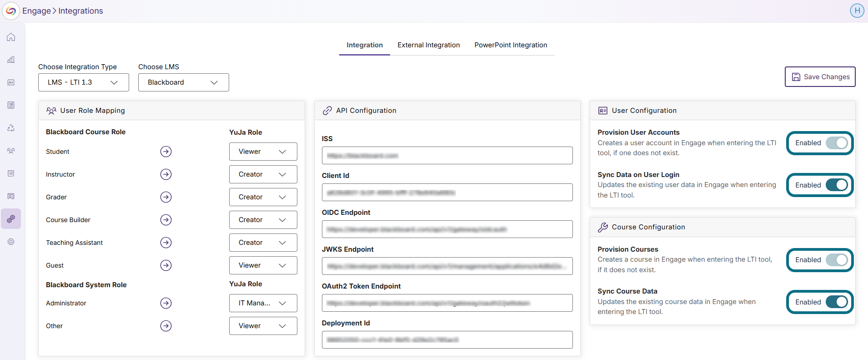The image size is (868, 360).
Task: Open the report document sidebar icon
Action: tap(11, 105)
